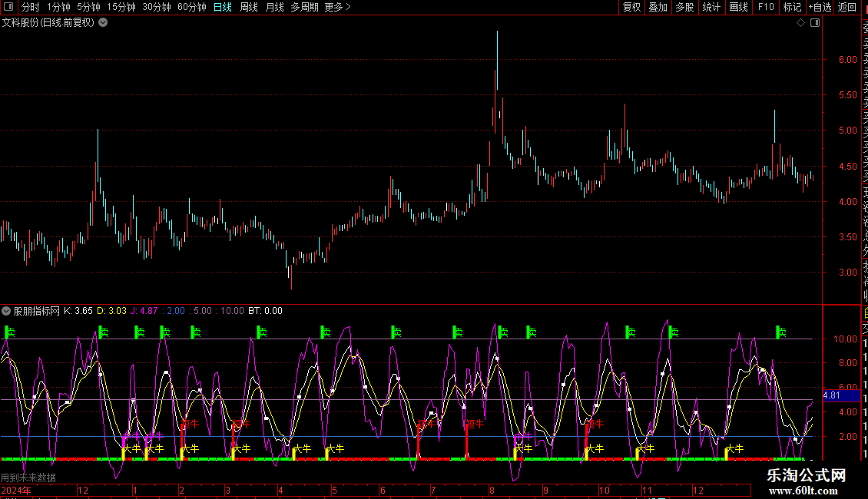Click the 3.50 price axis label

point(847,237)
